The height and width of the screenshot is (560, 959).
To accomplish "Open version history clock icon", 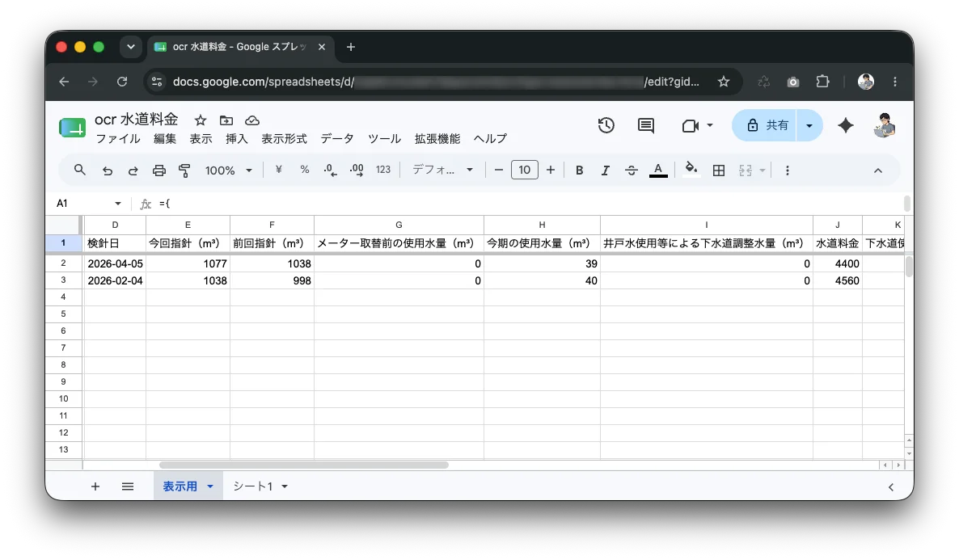I will coord(606,125).
